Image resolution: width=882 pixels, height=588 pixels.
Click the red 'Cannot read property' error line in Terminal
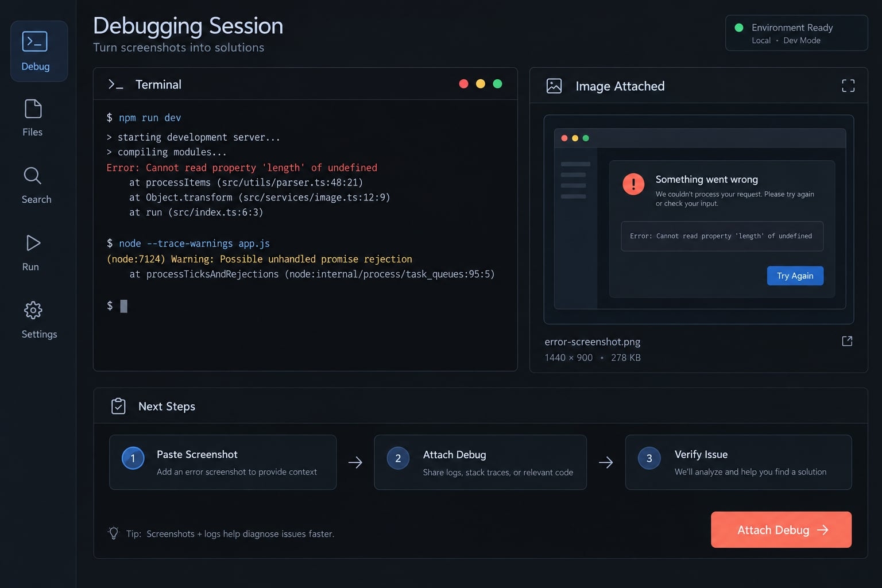point(242,168)
